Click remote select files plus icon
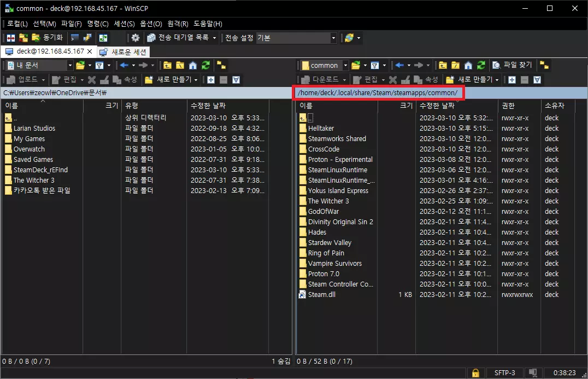Image resolution: width=588 pixels, height=379 pixels. coord(512,79)
